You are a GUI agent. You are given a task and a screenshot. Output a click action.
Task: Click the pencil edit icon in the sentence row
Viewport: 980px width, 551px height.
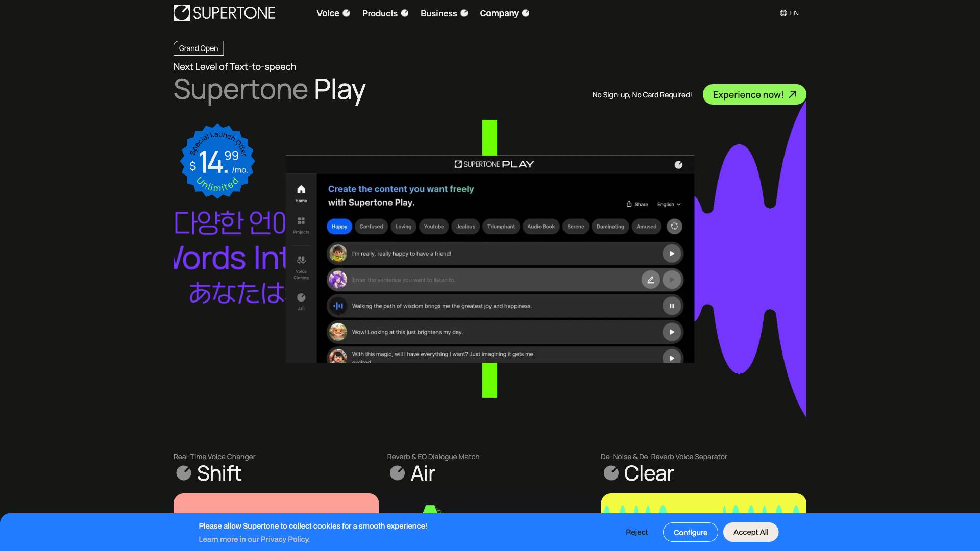[x=650, y=280]
